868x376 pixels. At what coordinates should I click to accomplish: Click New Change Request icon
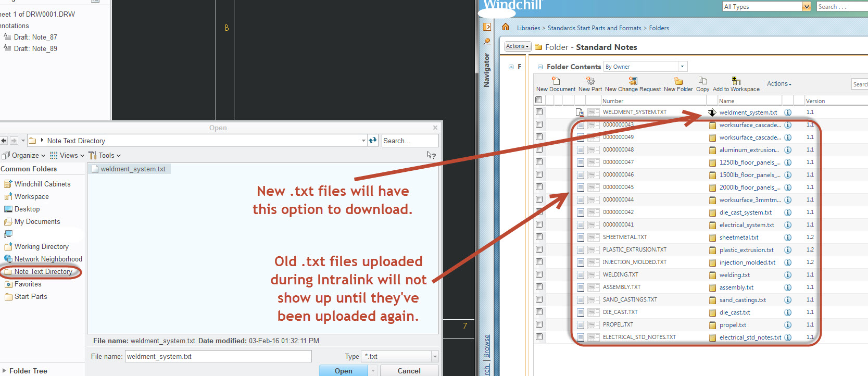[x=633, y=81]
